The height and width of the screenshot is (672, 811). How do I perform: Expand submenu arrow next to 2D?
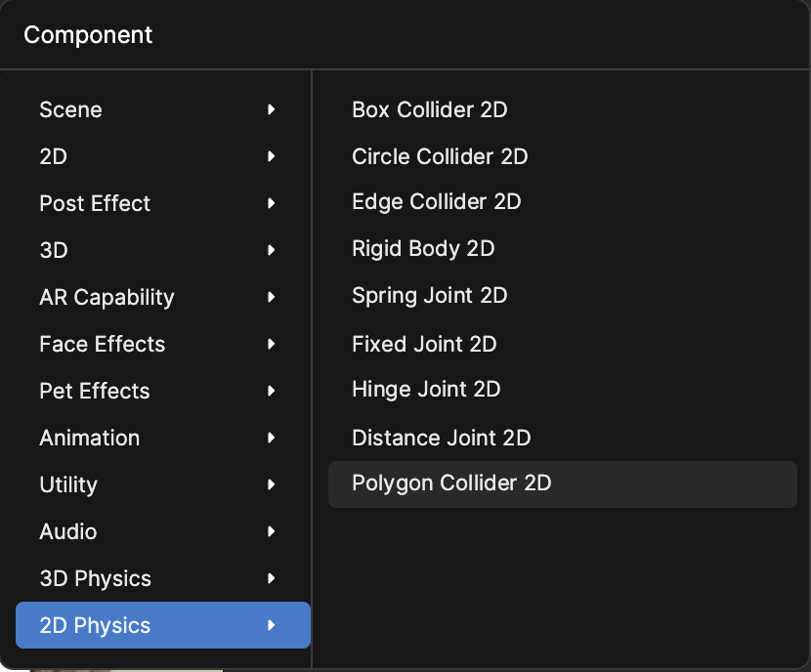pos(271,156)
